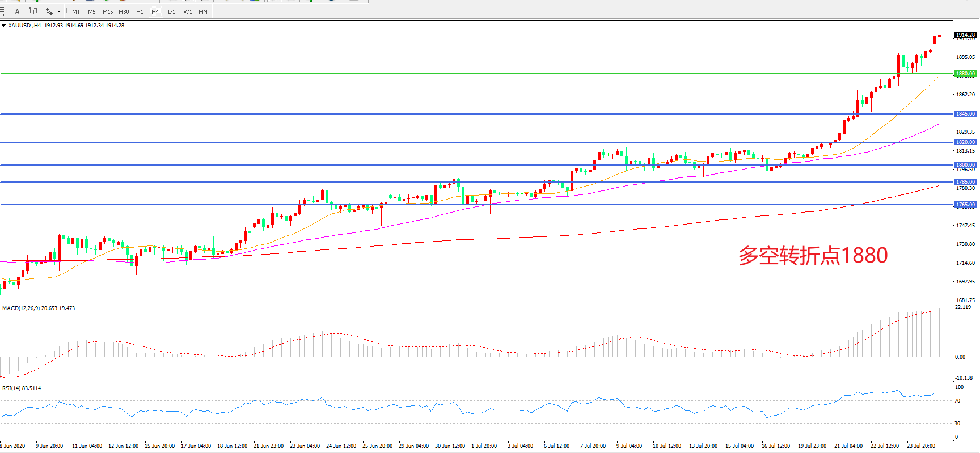Click the green 1880.00 price level label
Screen dimensions: 980x453
point(965,74)
